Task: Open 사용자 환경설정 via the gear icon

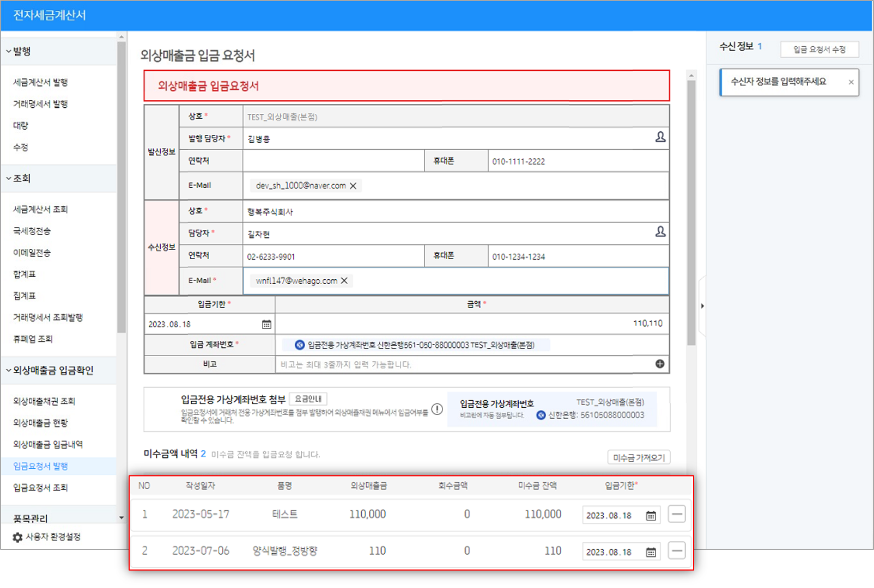Action: click(16, 536)
